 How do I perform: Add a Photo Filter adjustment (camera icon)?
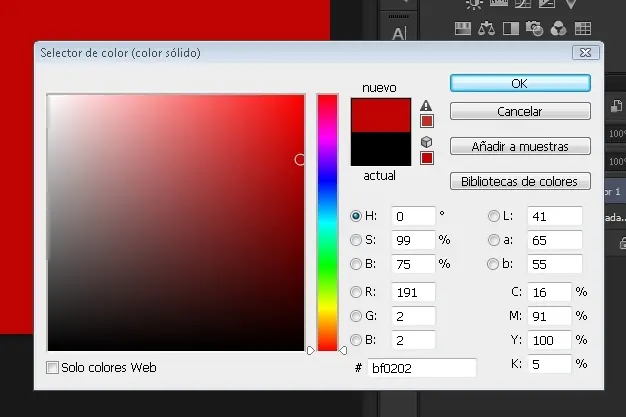[535, 28]
